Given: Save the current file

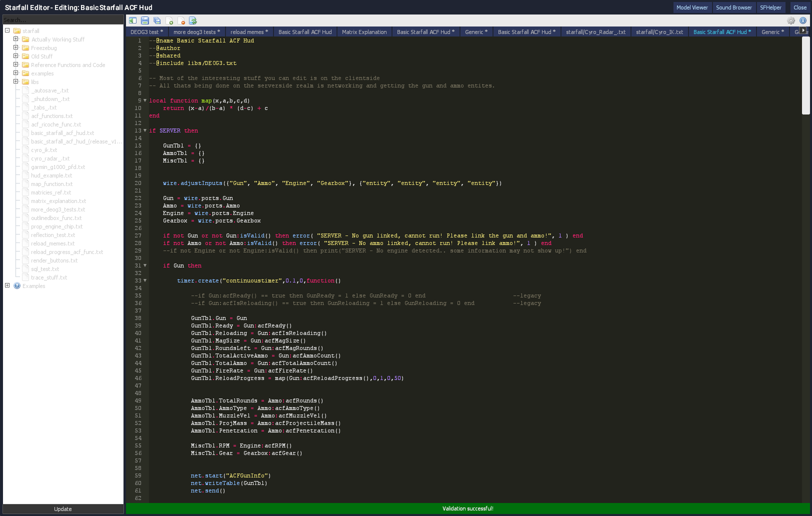Looking at the screenshot, I should pyautogui.click(x=144, y=20).
